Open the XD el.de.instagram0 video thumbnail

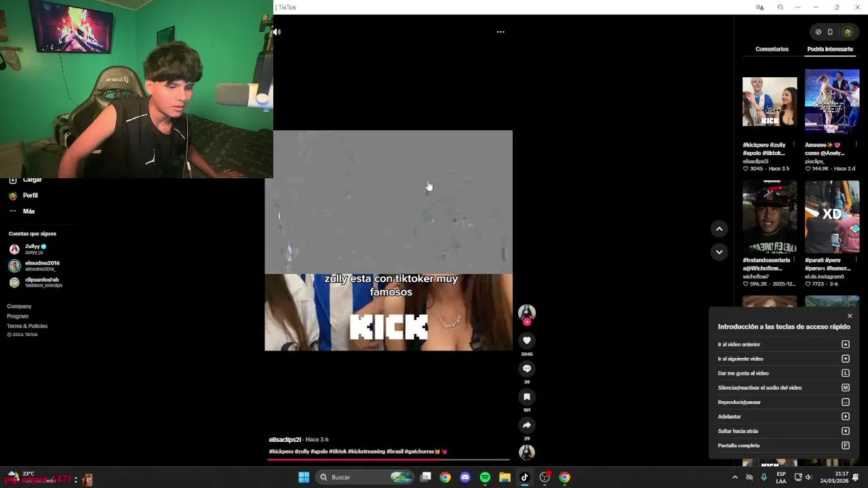point(832,217)
